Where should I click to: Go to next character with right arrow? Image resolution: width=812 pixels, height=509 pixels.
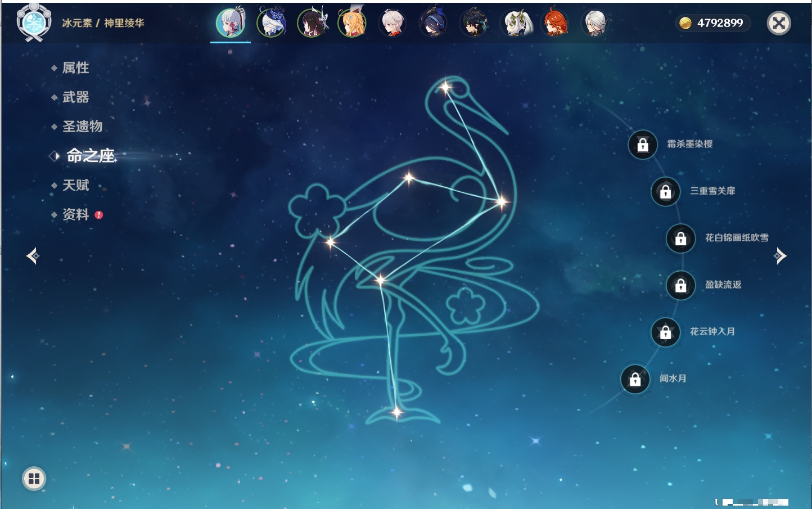tap(780, 256)
